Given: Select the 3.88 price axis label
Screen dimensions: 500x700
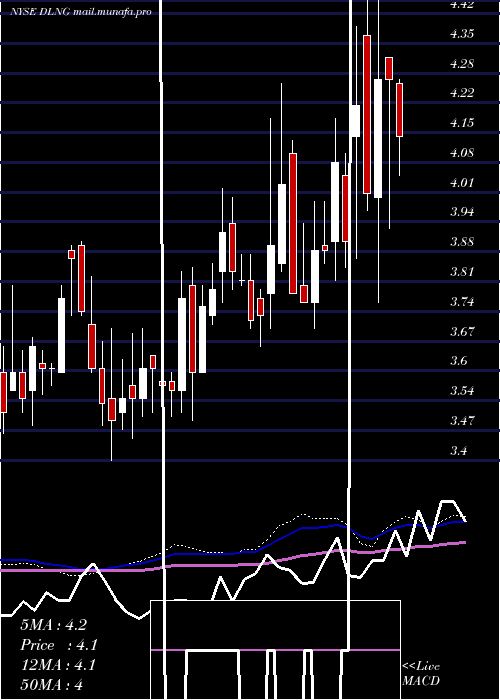Looking at the screenshot, I should tap(462, 242).
